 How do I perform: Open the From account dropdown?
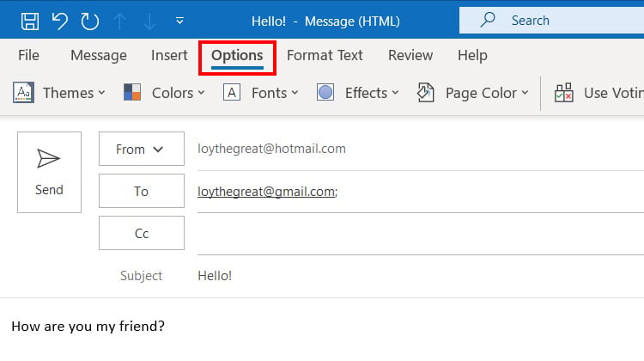(142, 149)
